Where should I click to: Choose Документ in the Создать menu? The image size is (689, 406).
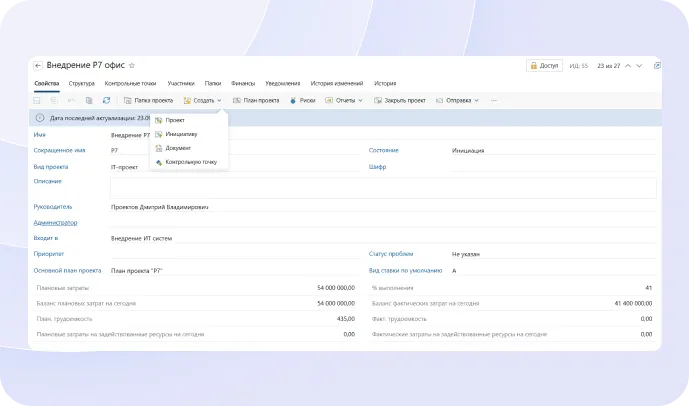click(178, 148)
